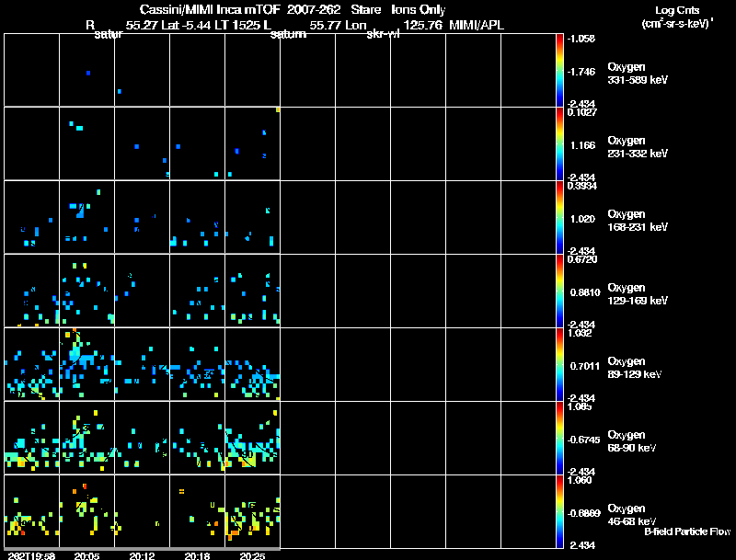Open the 20:25 image in the 46-68 keV row
Screen dimensions: 736x560
tap(252, 511)
